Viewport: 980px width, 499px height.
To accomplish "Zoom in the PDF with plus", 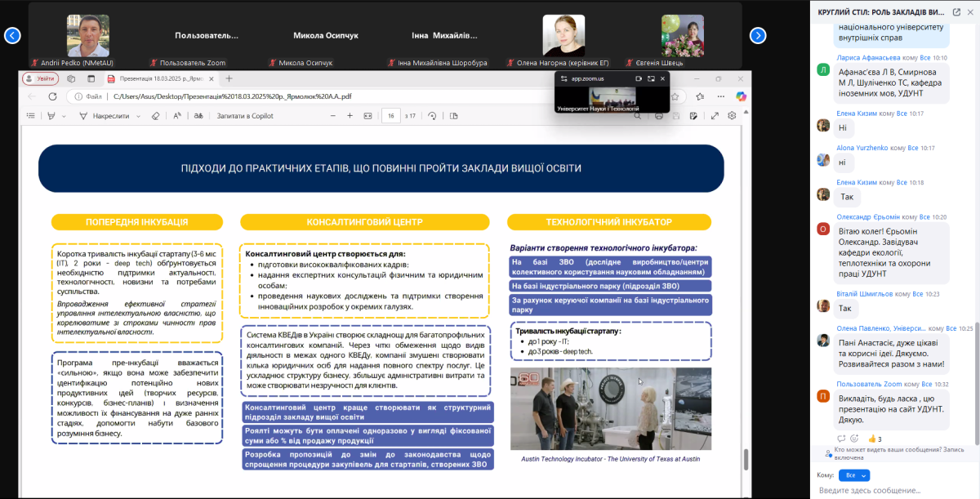I will click(x=350, y=116).
